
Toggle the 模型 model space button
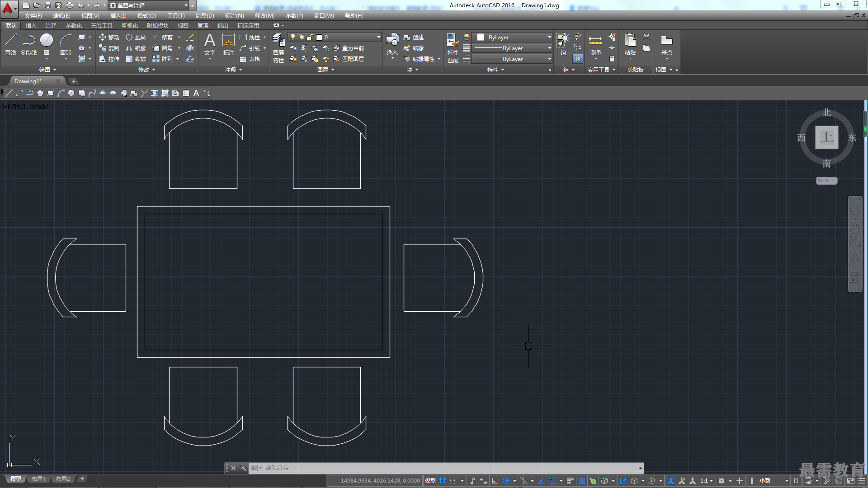[430, 481]
